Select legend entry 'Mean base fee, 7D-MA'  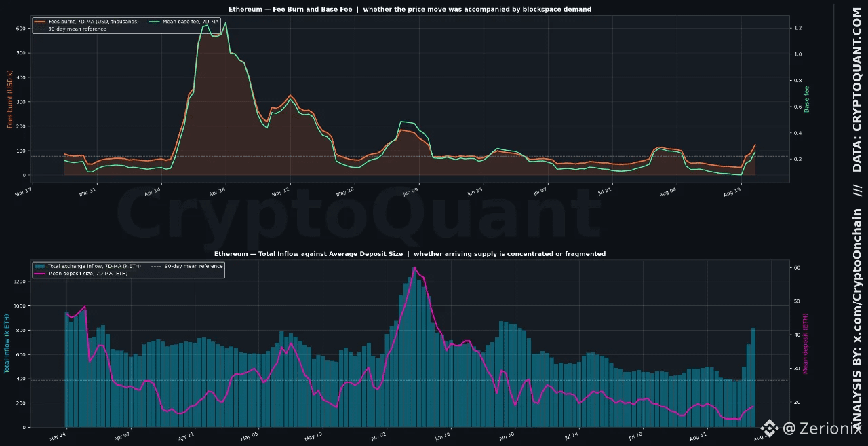[191, 22]
